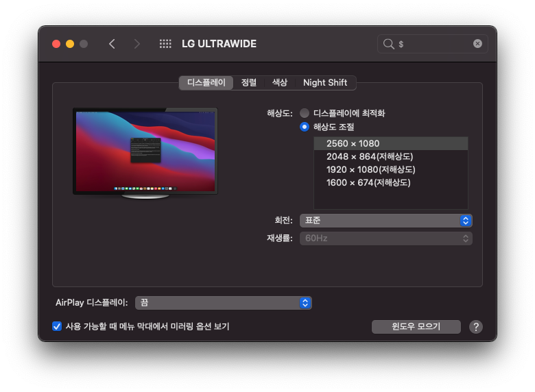The image size is (535, 392).
Task: Choose the 2560 × 1080 resolution
Action: point(391,143)
